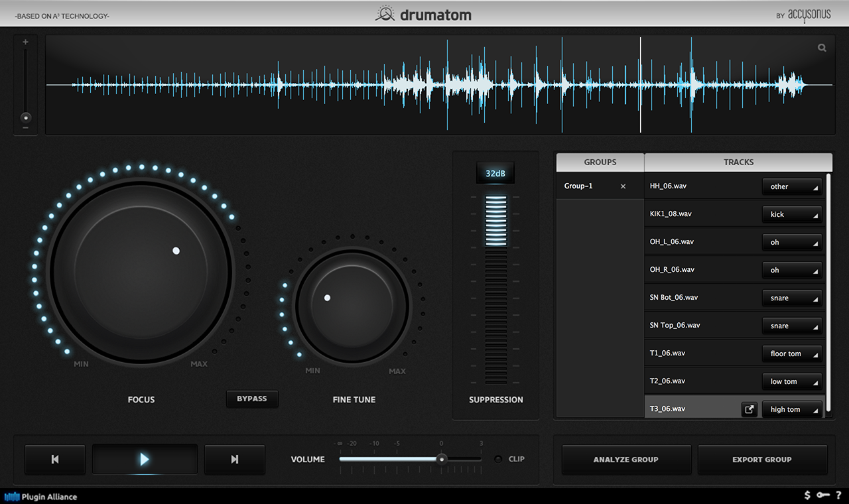Screen dimensions: 849x504
Task: Open the key license icon
Action: [823, 495]
